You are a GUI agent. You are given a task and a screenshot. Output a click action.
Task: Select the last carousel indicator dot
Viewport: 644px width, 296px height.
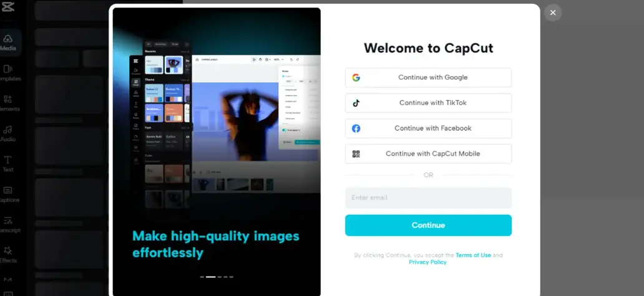tap(232, 277)
